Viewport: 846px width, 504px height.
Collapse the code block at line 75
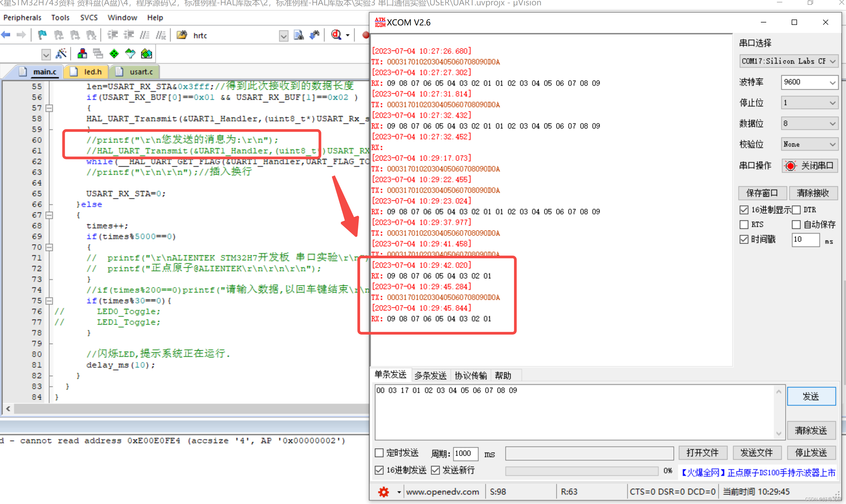49,301
